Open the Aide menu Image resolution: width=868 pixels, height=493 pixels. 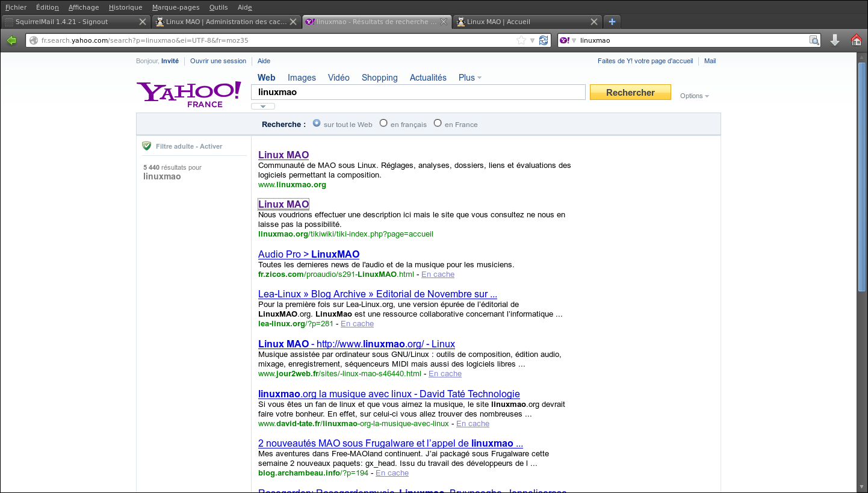[245, 7]
